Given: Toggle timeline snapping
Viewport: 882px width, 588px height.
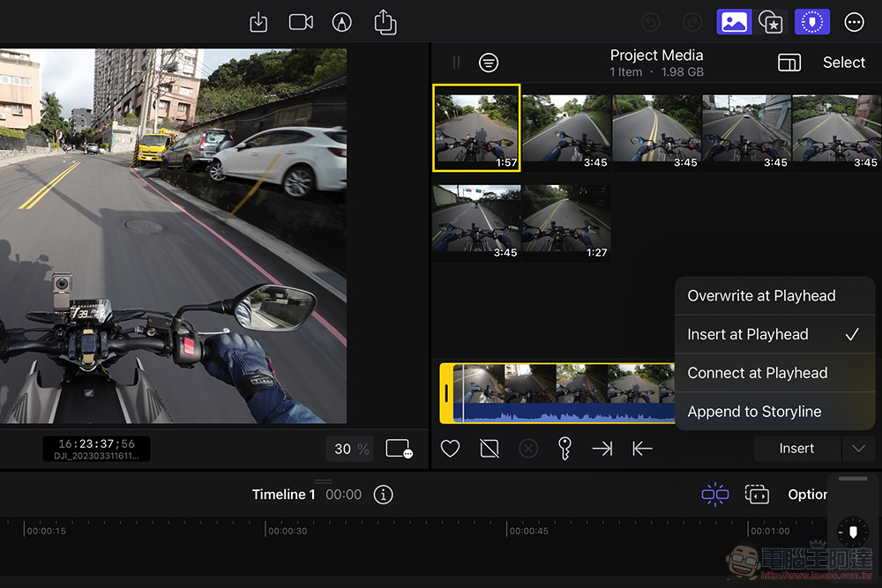Looking at the screenshot, I should pos(715,495).
